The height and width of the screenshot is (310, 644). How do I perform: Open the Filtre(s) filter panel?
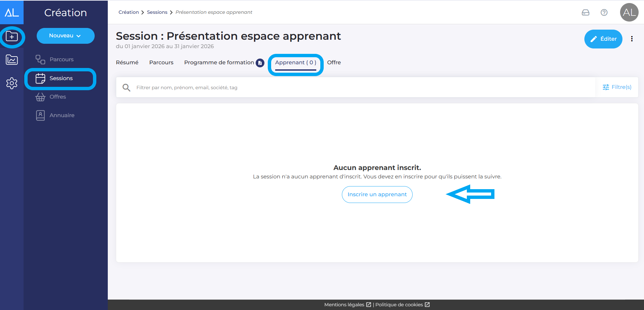(x=617, y=87)
